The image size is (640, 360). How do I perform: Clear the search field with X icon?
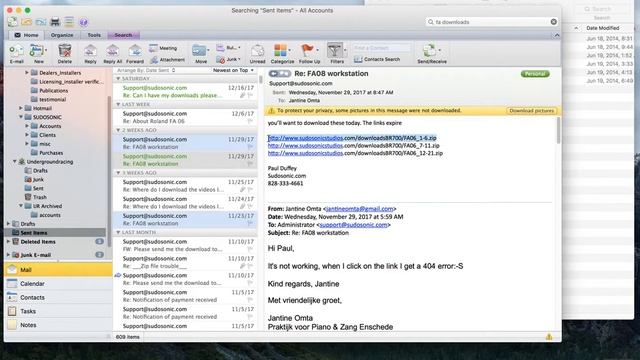coord(553,22)
